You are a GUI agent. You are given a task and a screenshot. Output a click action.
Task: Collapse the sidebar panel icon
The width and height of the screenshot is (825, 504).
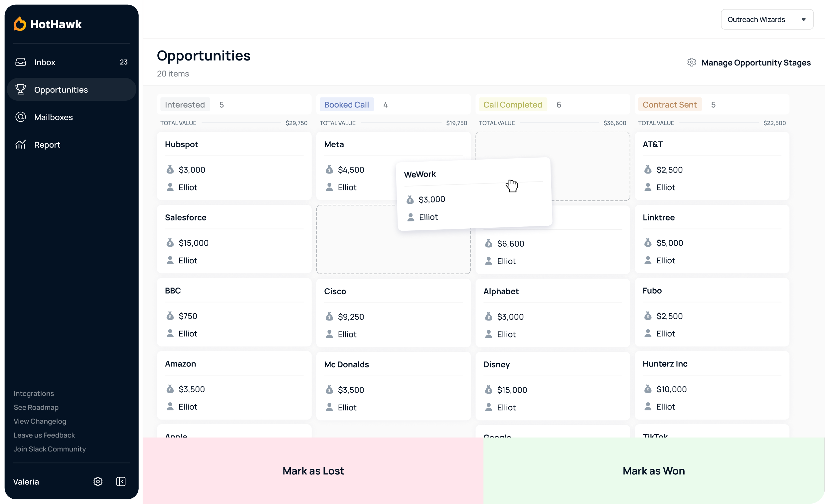[121, 482]
